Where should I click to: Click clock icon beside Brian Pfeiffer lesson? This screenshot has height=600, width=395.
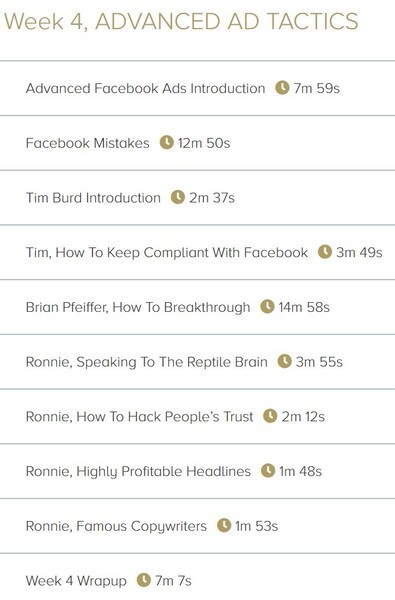click(267, 307)
